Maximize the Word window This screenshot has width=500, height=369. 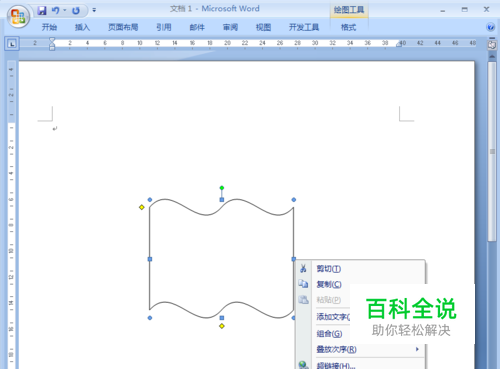(464, 10)
